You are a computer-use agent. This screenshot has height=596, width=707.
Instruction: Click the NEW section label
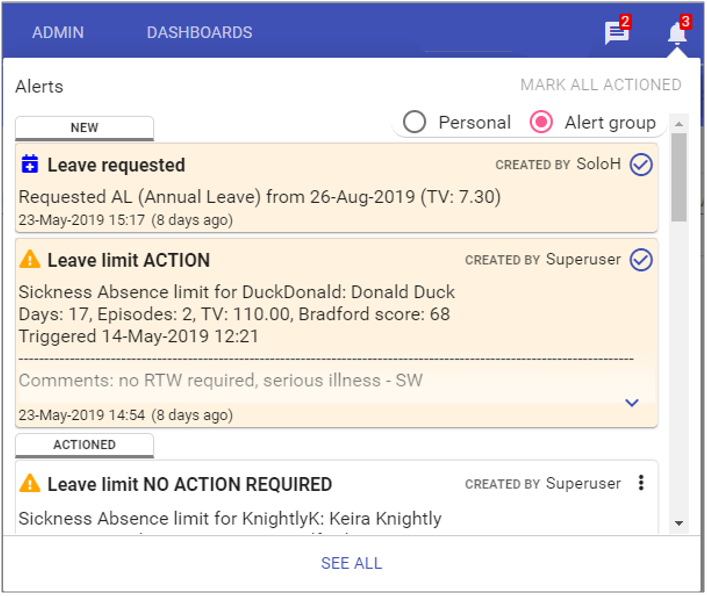pyautogui.click(x=84, y=128)
